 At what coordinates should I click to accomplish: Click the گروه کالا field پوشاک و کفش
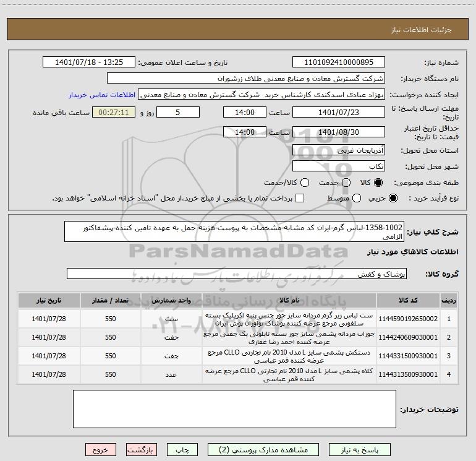coord(237,274)
